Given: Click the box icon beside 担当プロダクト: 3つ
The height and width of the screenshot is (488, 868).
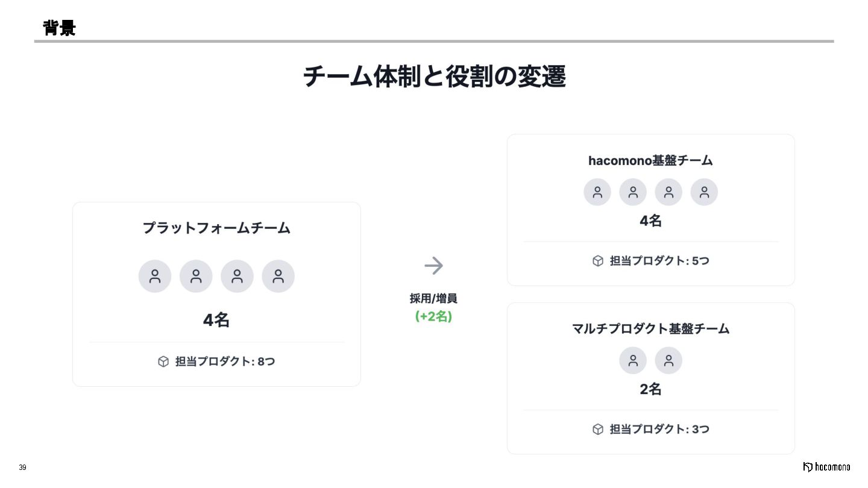Looking at the screenshot, I should click(x=598, y=429).
